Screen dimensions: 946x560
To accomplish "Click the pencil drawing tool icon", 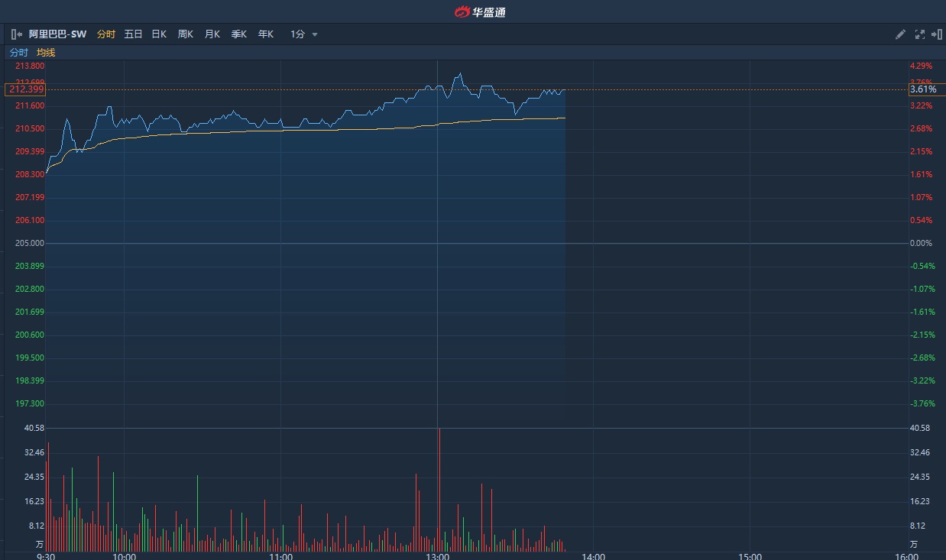I will click(901, 34).
